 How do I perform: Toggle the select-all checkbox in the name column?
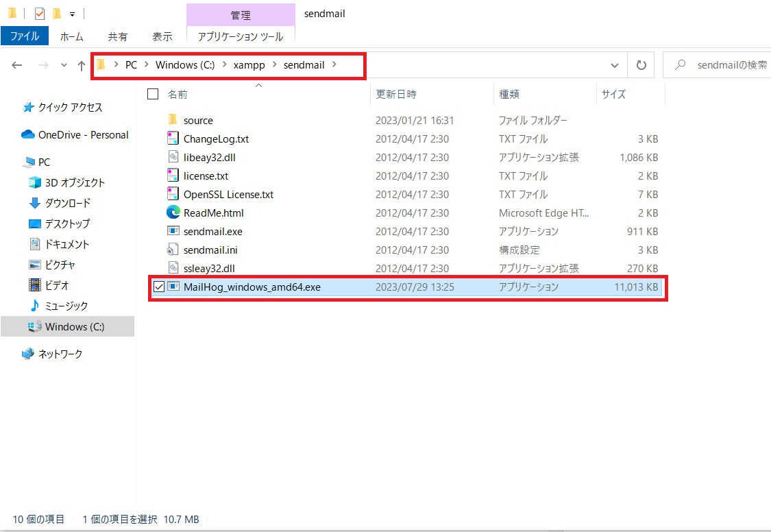tap(152, 95)
